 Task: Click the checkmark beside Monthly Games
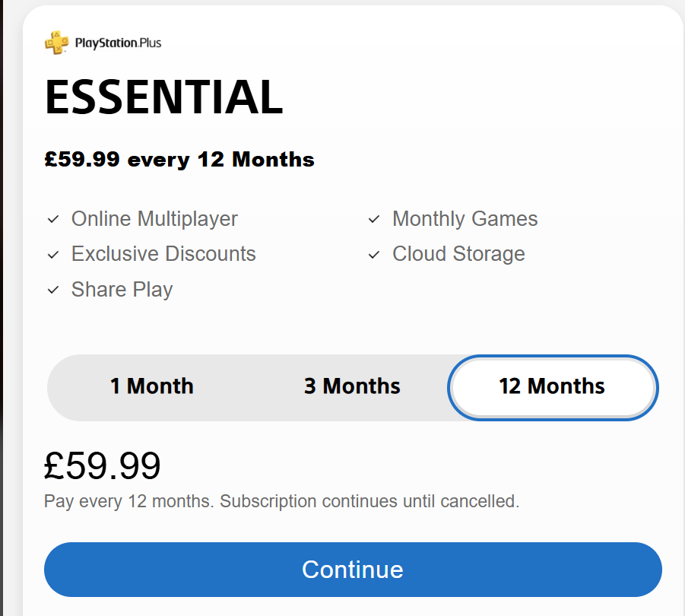pyautogui.click(x=374, y=219)
